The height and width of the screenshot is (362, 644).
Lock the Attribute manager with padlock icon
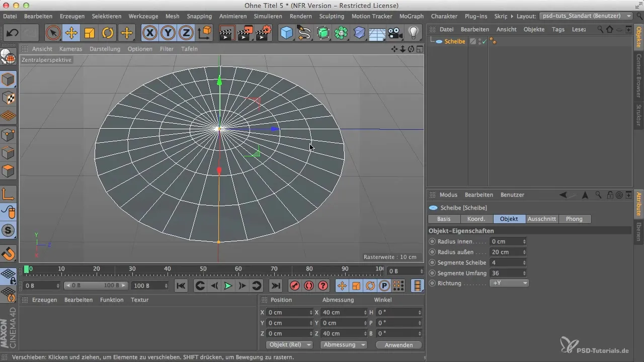[610, 195]
